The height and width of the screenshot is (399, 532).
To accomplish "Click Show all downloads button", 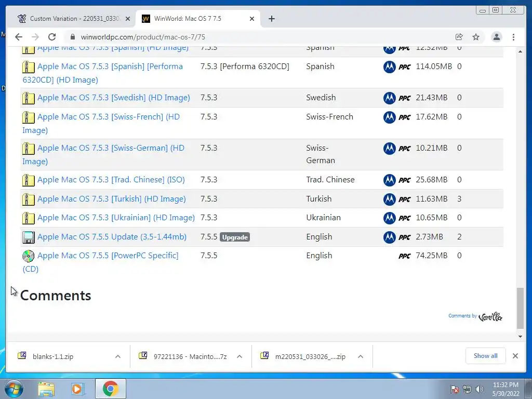I will 486,356.
